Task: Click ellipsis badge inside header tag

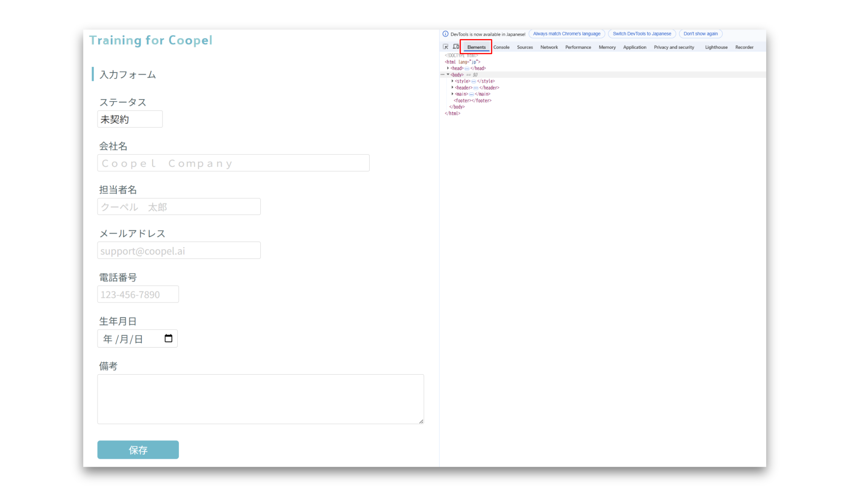Action: tap(476, 88)
